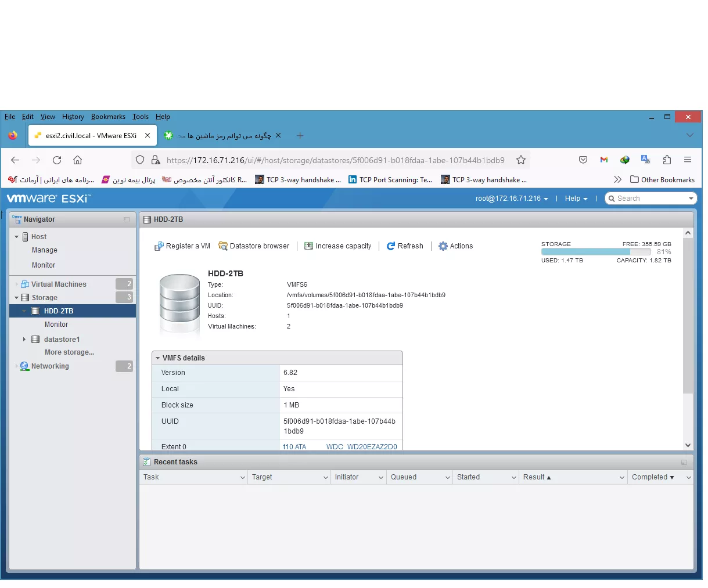Open the translate extension icon

[645, 160]
